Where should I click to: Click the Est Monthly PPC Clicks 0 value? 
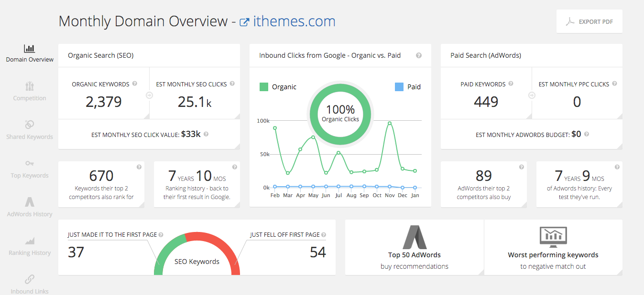[577, 102]
